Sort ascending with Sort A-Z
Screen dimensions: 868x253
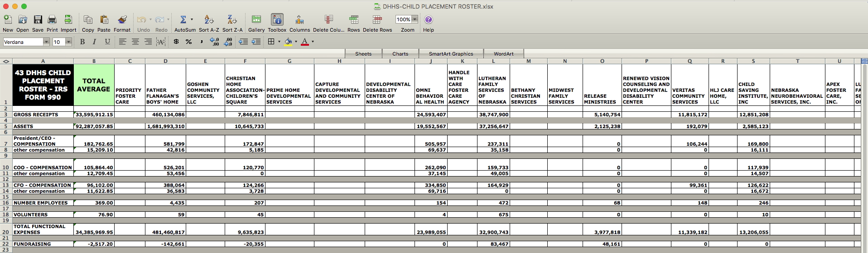coord(209,19)
